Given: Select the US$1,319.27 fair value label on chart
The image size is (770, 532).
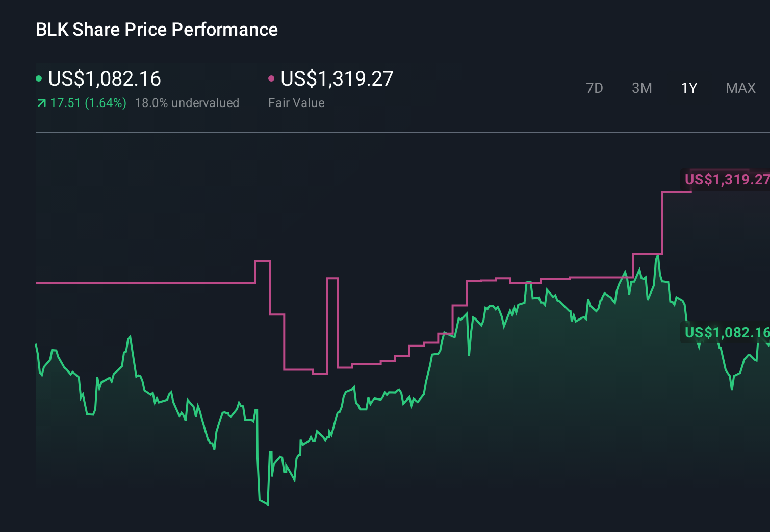Looking at the screenshot, I should (726, 179).
